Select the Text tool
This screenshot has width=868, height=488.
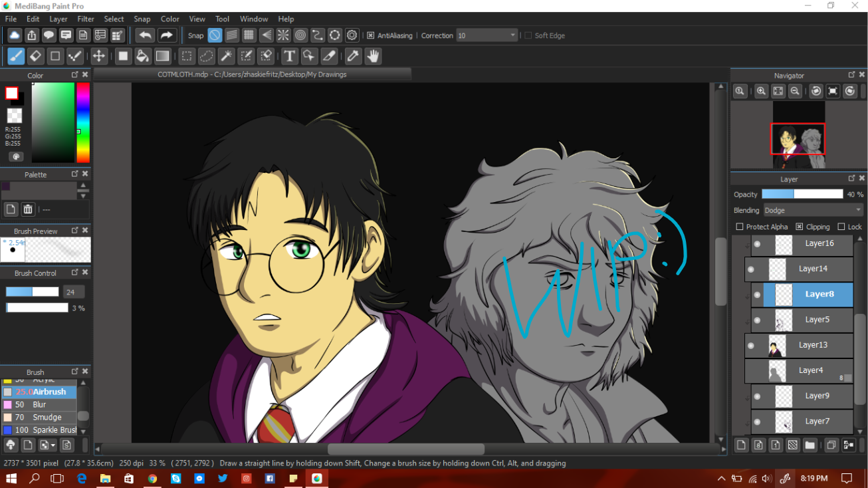(x=289, y=57)
